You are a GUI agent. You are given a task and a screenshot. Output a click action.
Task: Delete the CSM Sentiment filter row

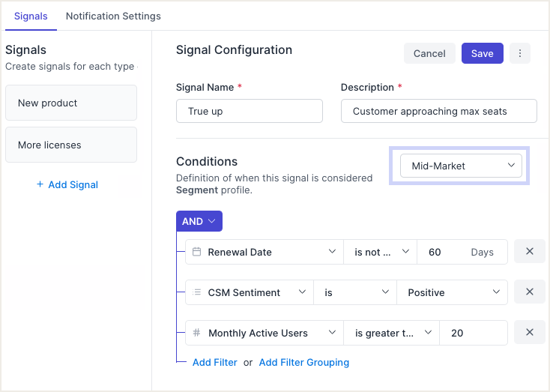[529, 292]
